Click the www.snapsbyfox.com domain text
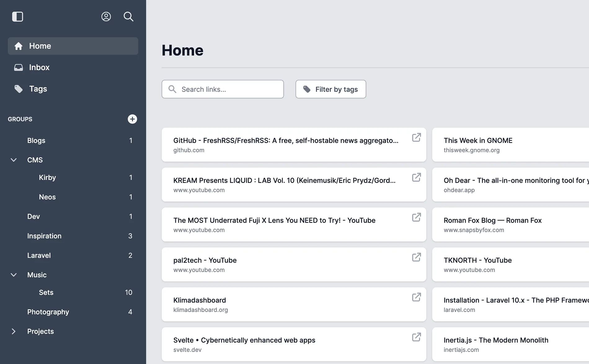Image resolution: width=589 pixels, height=364 pixels. (474, 230)
